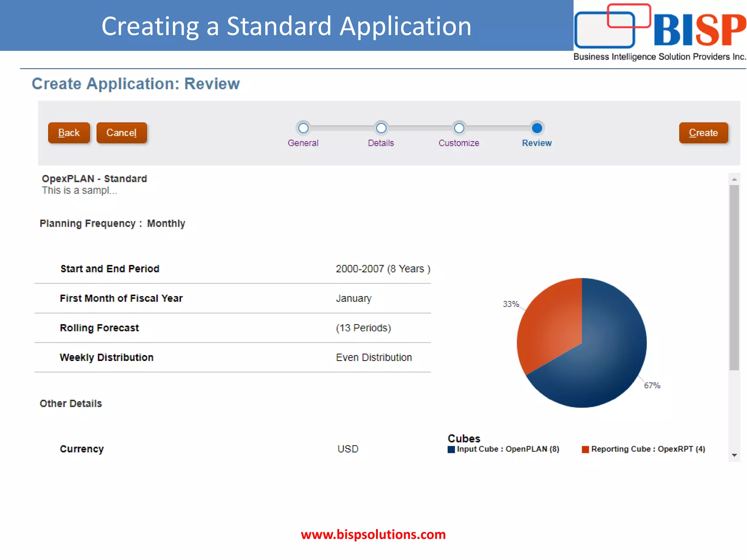Click the 'Even Distribution' value
The image size is (747, 560).
point(374,357)
